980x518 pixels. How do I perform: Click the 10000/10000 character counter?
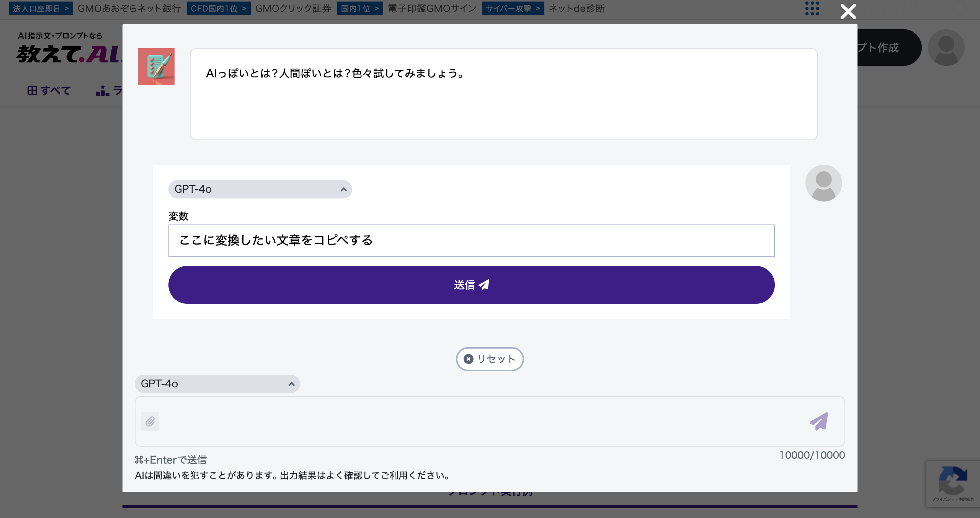point(812,455)
